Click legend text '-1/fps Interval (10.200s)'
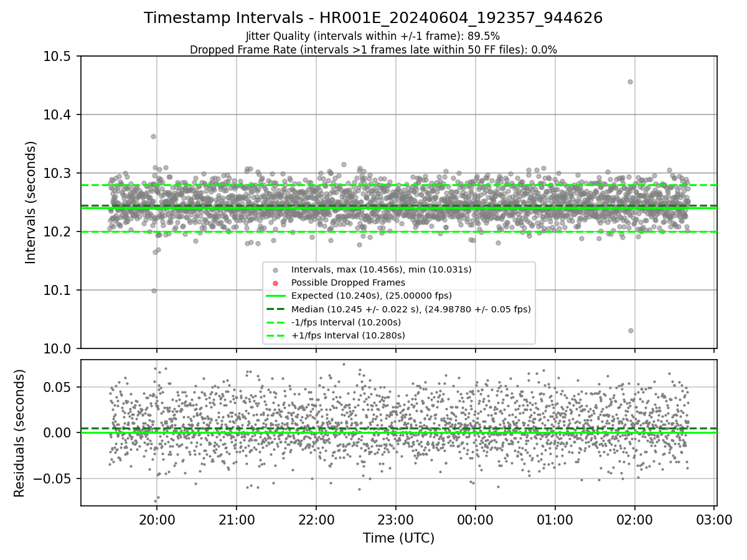 click(346, 322)
